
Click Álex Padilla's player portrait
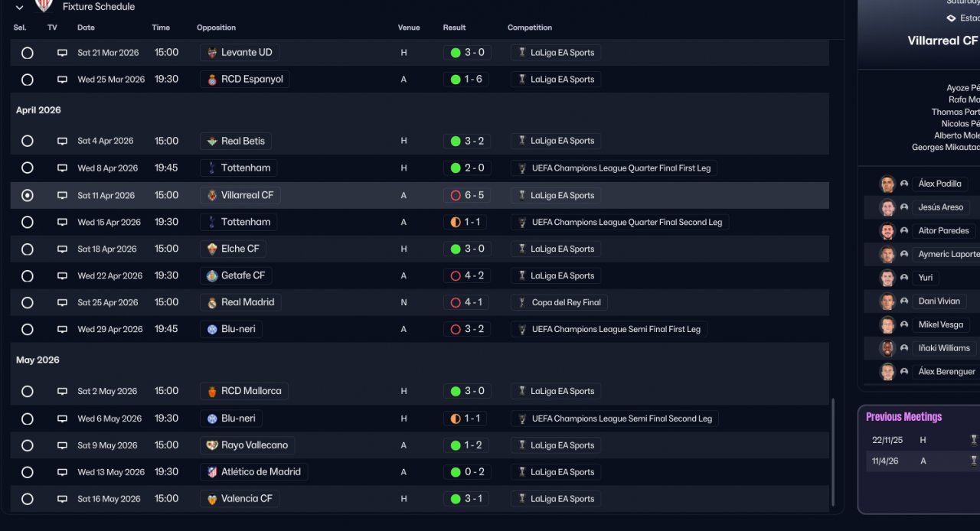[887, 184]
